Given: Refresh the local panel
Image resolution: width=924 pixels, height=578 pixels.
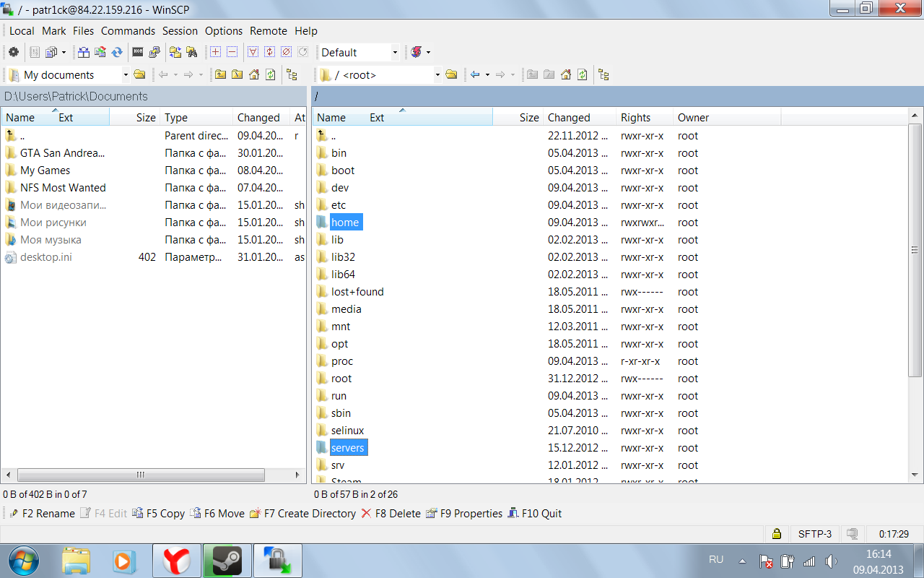Looking at the screenshot, I should 271,74.
